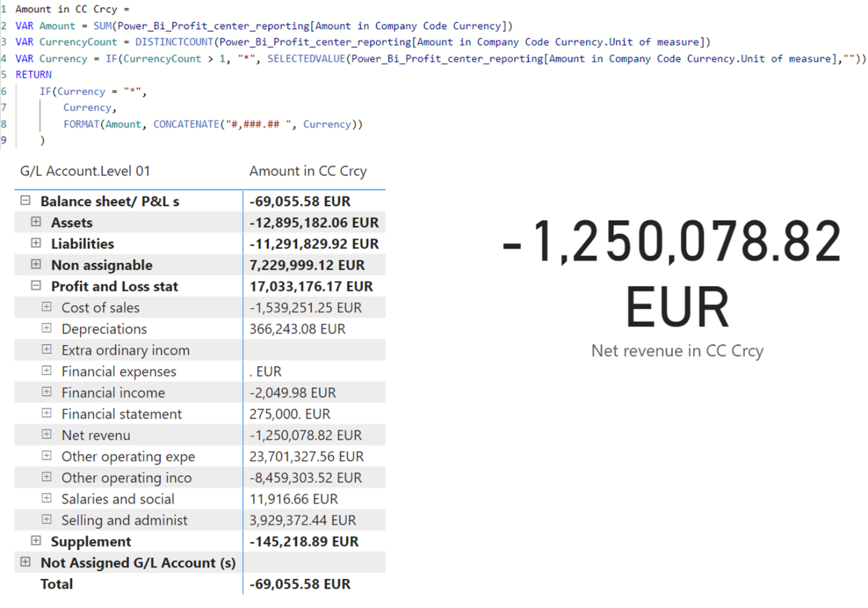868x608 pixels.
Task: Expand the Extra ordinary incom row
Action: click(46, 349)
